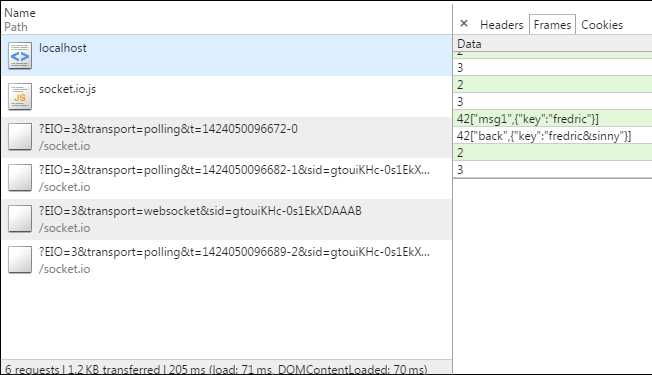
Task: Select the last frame row showing 3
Action: coord(553,169)
